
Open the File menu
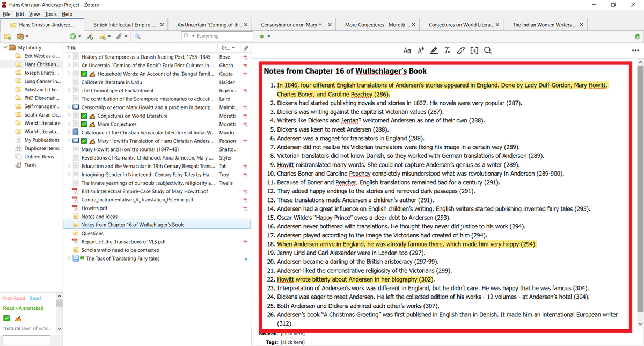coord(6,14)
